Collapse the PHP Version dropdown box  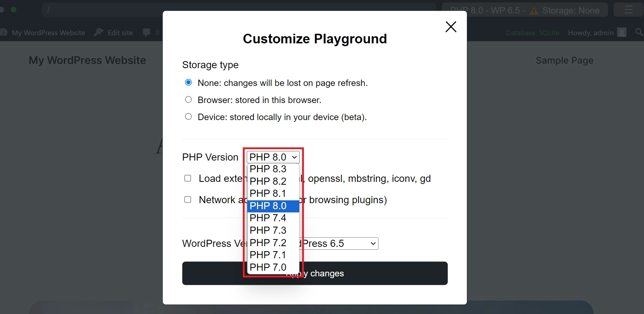coord(273,157)
